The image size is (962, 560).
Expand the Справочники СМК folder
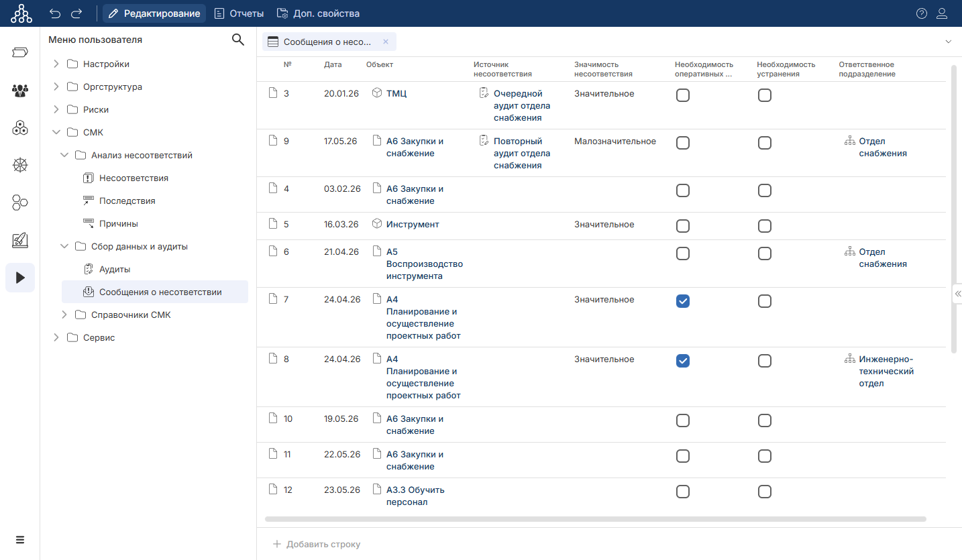[x=64, y=315]
